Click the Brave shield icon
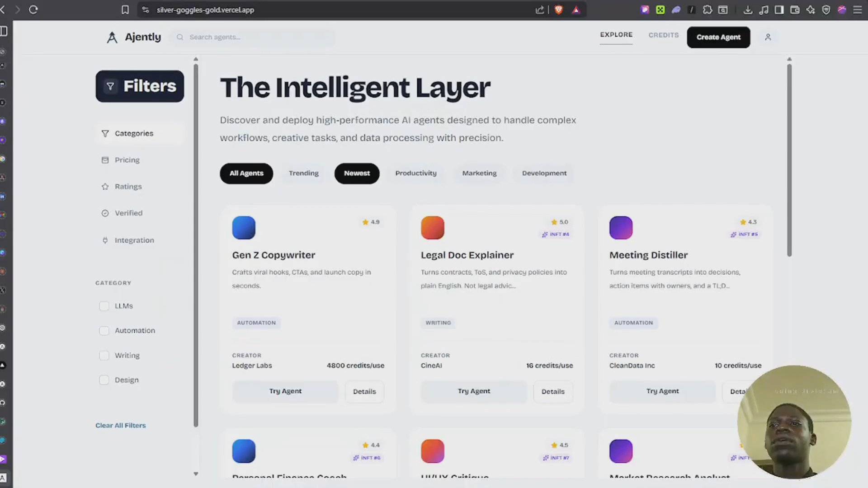This screenshot has width=868, height=488. pyautogui.click(x=559, y=9)
